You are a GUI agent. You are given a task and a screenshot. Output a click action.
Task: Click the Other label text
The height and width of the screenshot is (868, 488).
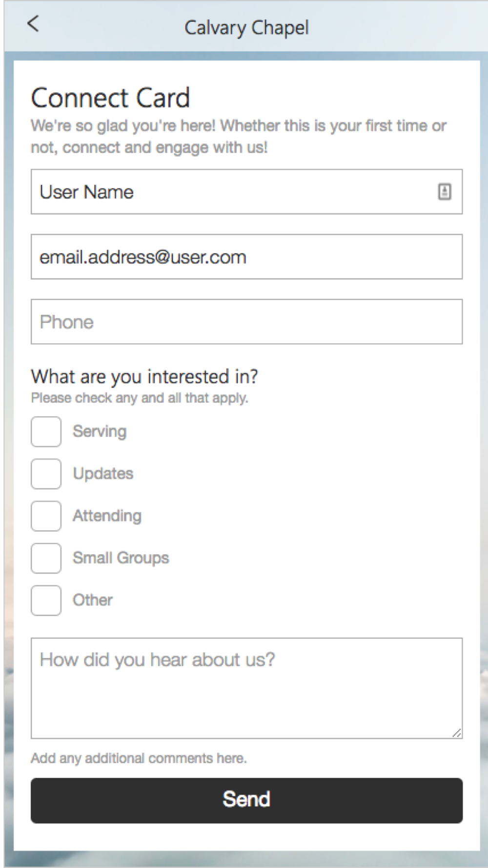93,600
